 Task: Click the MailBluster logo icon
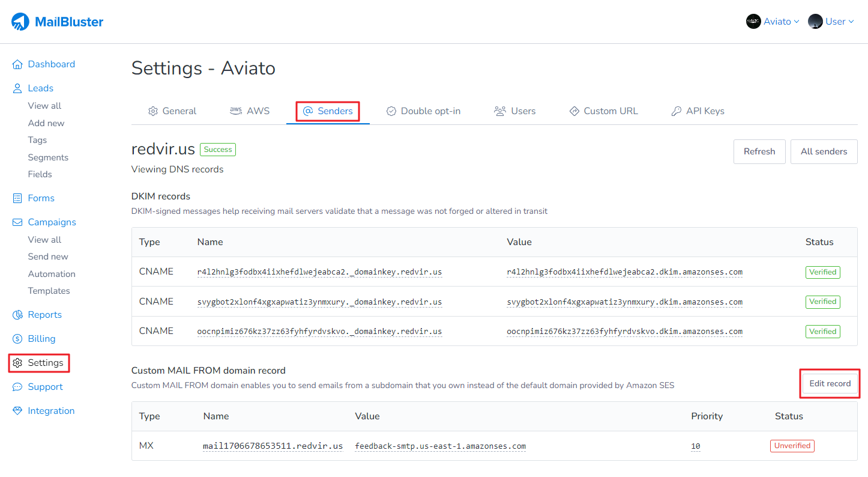(20, 22)
